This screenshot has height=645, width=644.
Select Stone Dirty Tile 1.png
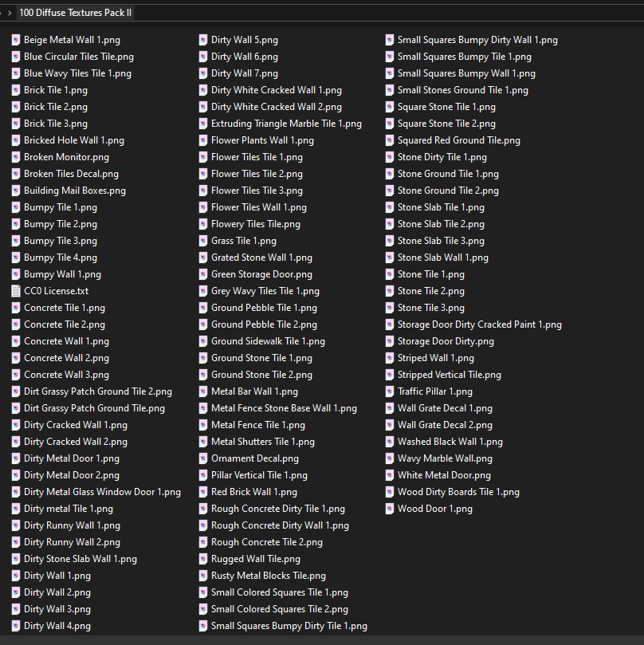[442, 157]
